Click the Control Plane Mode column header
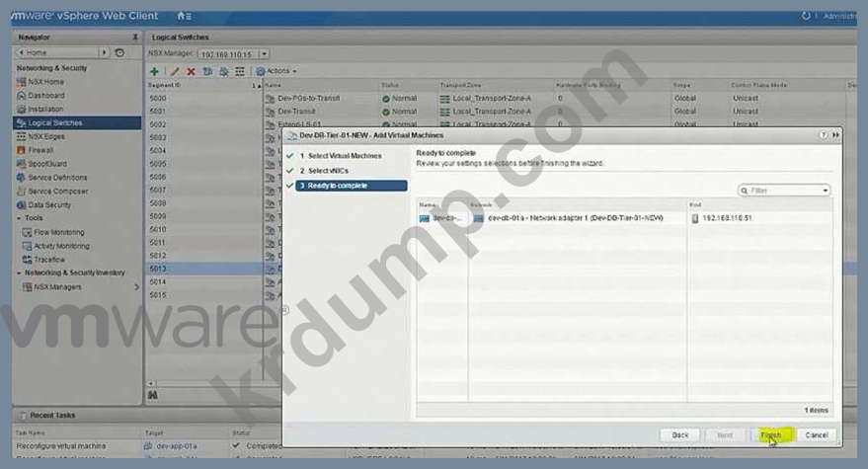868x469 pixels. tap(759, 85)
